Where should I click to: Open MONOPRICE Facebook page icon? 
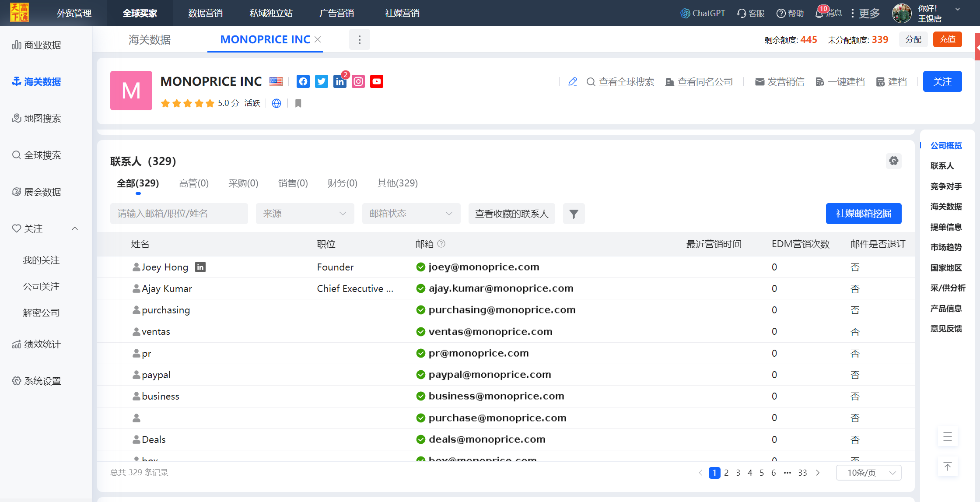303,81
